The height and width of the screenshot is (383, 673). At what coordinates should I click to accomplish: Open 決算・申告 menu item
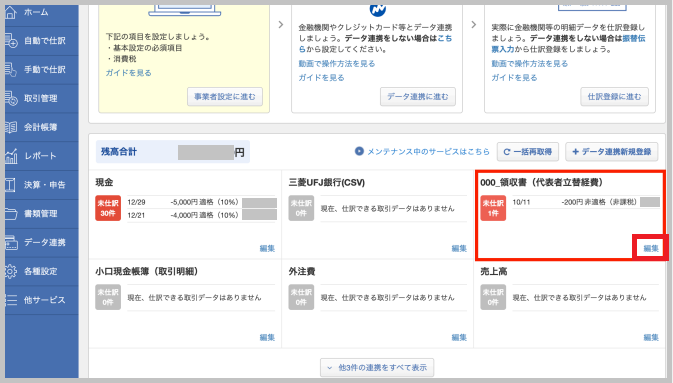coord(42,185)
